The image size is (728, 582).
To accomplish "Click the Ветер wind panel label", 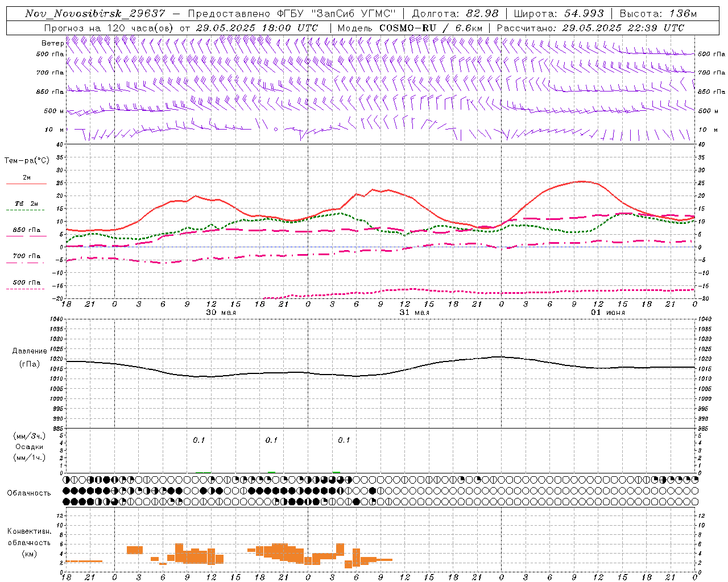I will (x=52, y=43).
